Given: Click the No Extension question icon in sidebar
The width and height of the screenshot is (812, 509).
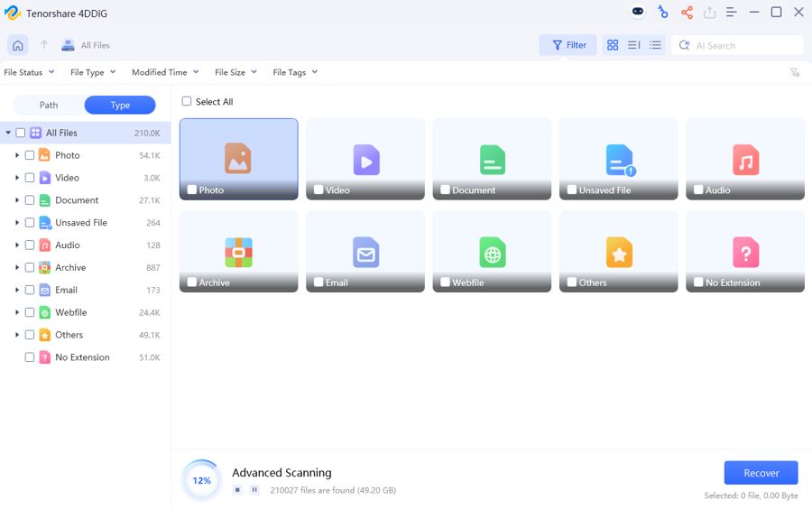Looking at the screenshot, I should (x=45, y=357).
